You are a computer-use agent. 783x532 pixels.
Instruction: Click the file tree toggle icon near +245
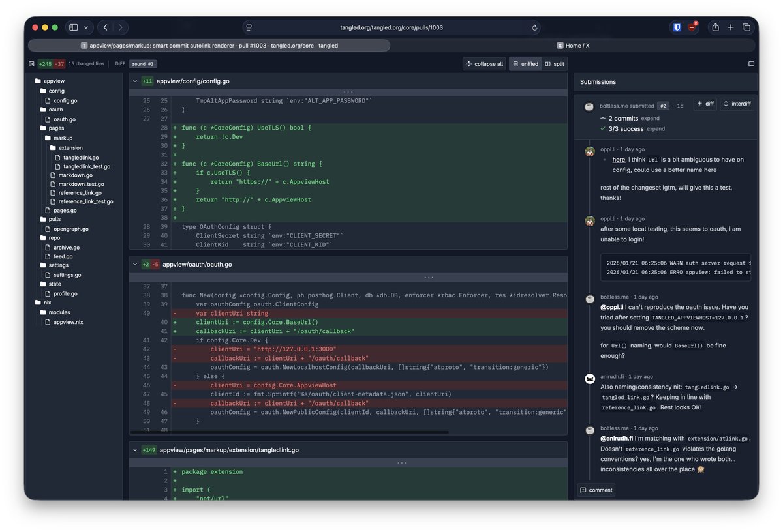(31, 63)
